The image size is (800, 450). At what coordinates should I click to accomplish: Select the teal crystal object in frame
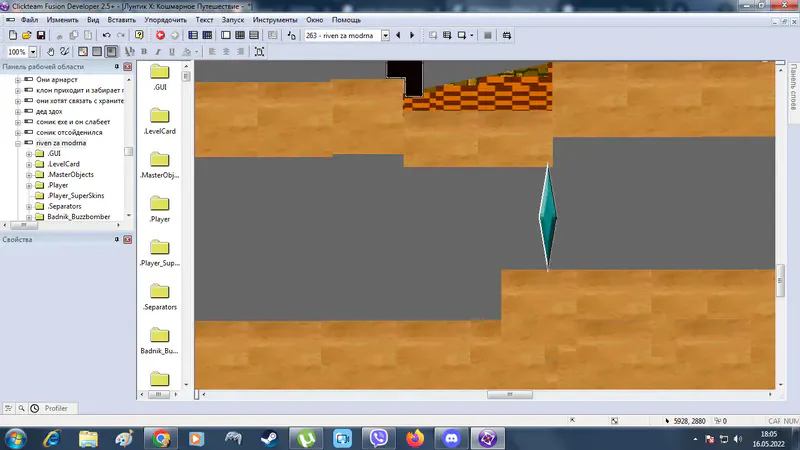[x=547, y=217]
